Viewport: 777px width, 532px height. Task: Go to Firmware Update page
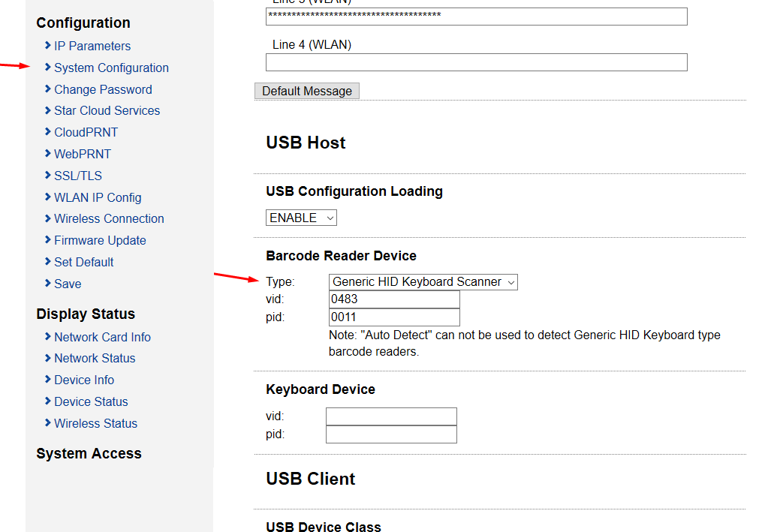click(100, 240)
